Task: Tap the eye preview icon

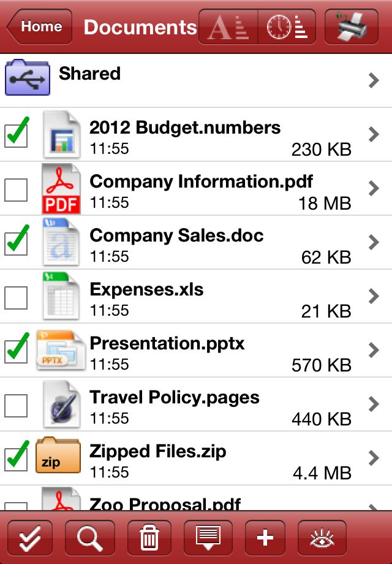Action: coord(322,538)
